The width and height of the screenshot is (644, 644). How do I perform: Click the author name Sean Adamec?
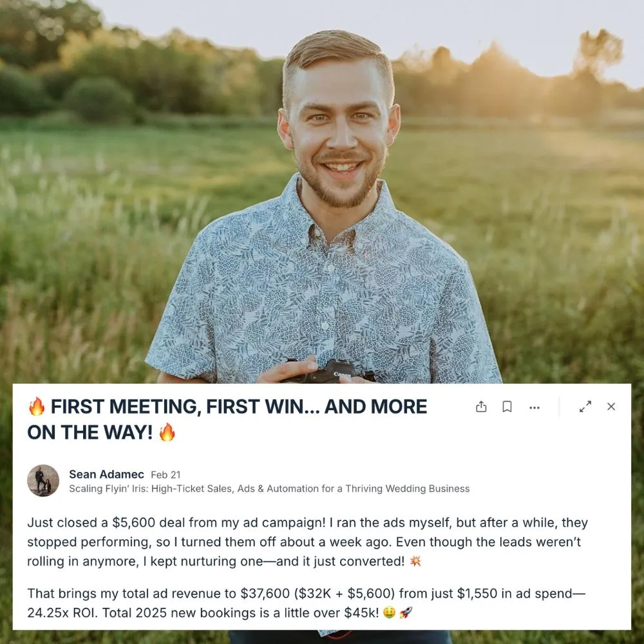pos(106,475)
